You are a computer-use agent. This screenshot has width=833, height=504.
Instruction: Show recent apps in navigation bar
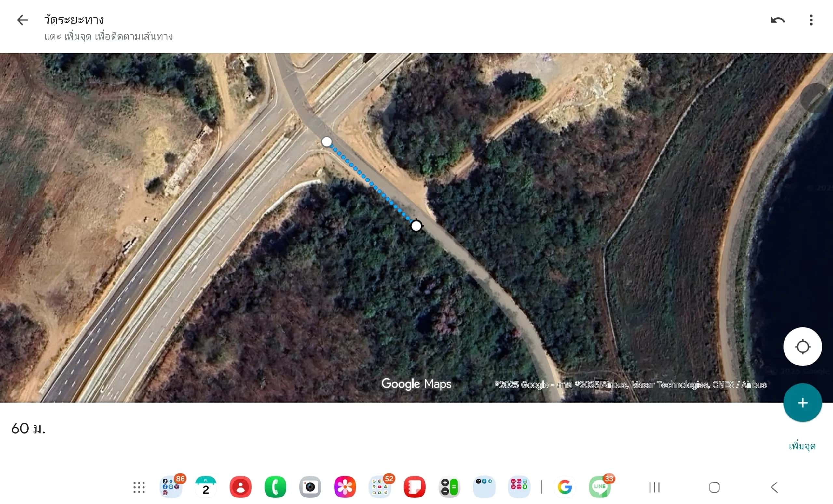[654, 487]
